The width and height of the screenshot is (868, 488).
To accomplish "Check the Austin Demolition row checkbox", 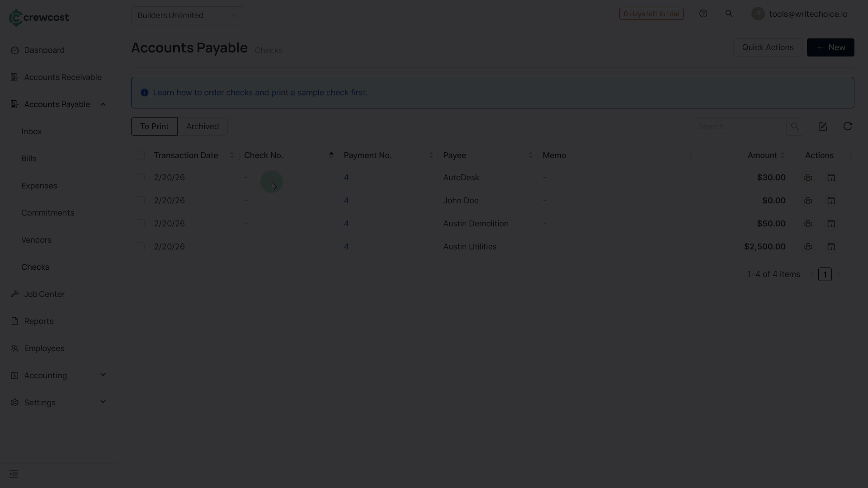I will pos(140,224).
